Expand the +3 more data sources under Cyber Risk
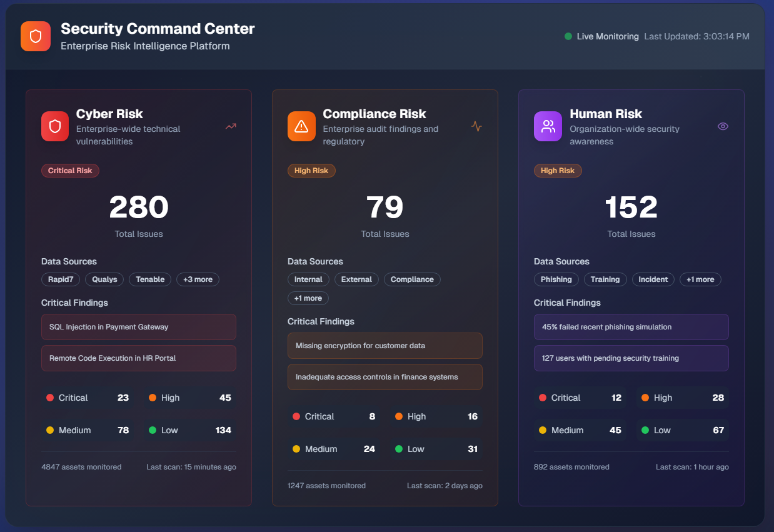The height and width of the screenshot is (532, 774). point(198,279)
